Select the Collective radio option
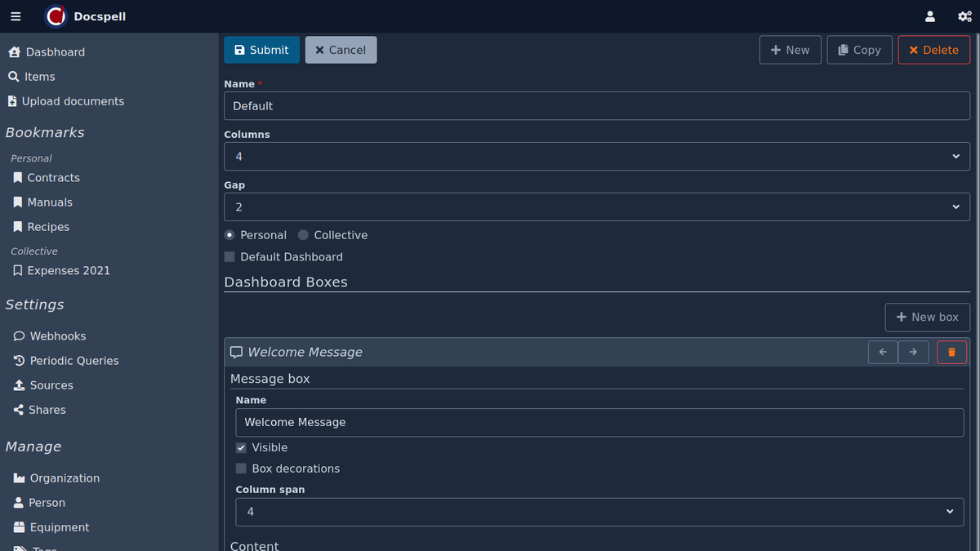 304,235
